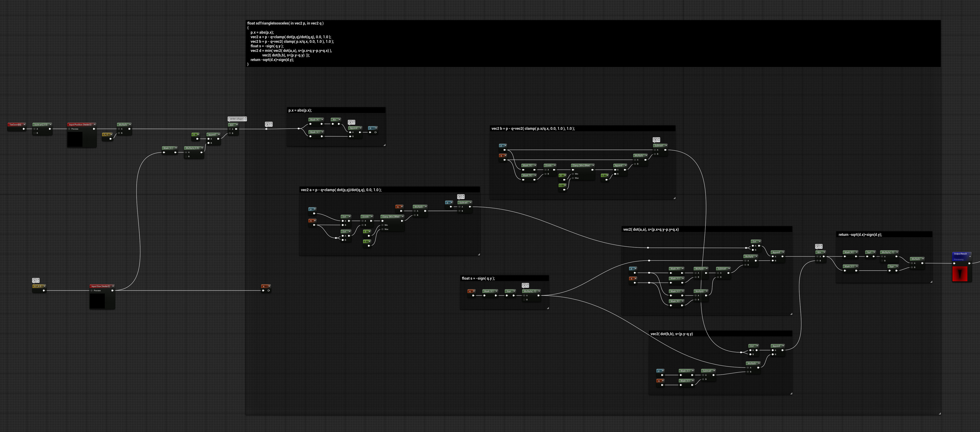Collapse the Input Position (Vector2) node preview
The width and height of the screenshot is (980, 432).
tap(95, 124)
